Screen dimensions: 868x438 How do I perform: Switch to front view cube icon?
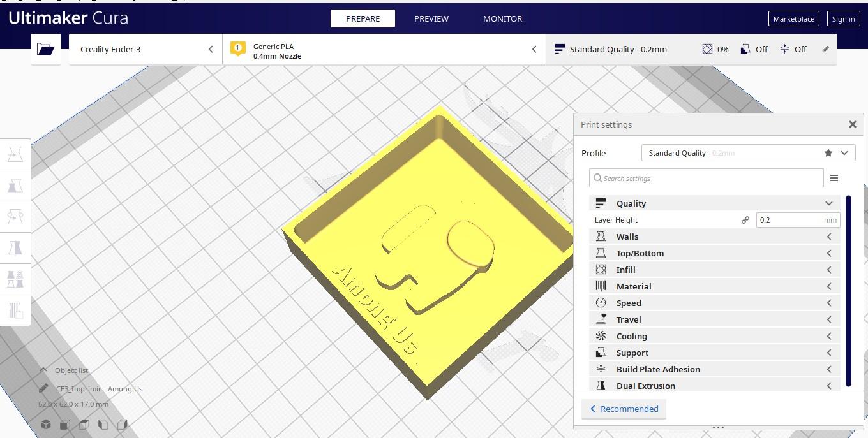(65, 424)
